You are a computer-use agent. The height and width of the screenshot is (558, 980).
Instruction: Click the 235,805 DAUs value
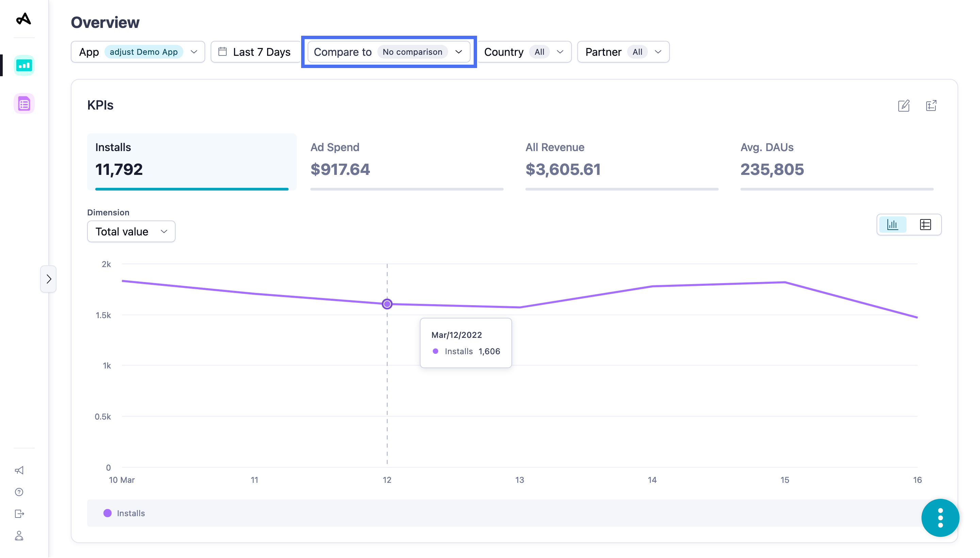772,169
